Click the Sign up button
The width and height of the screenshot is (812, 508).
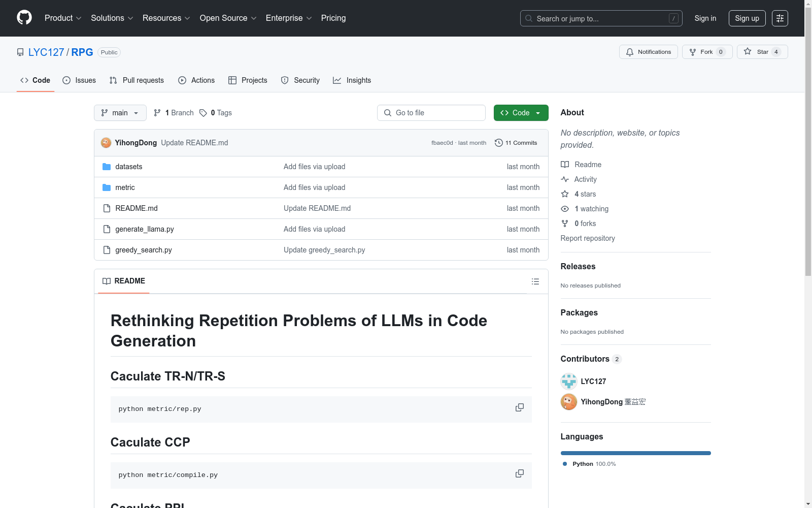click(747, 18)
